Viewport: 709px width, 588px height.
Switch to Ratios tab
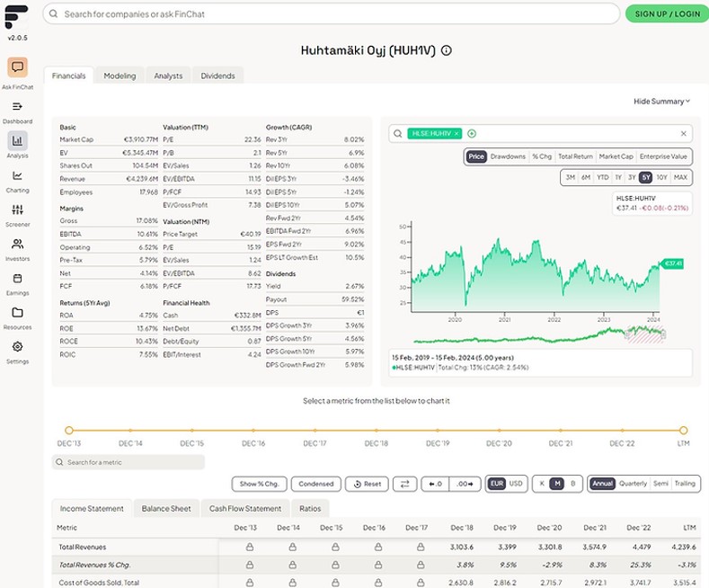[310, 508]
